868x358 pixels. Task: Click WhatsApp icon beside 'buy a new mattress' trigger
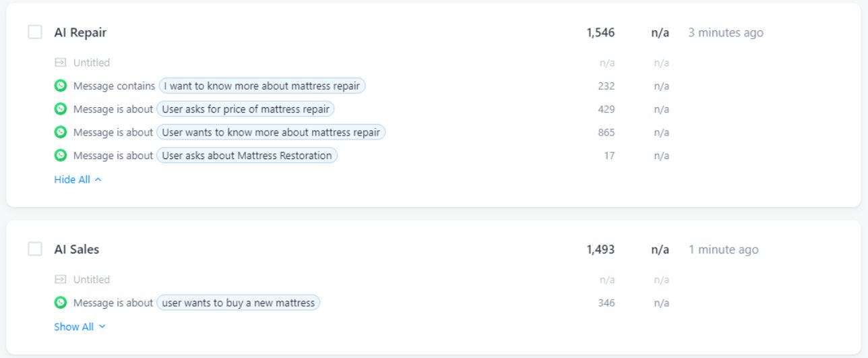pyautogui.click(x=61, y=303)
